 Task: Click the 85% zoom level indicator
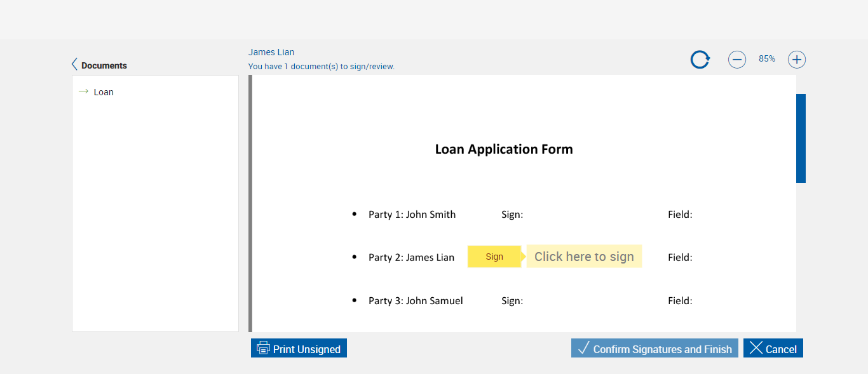(766, 58)
